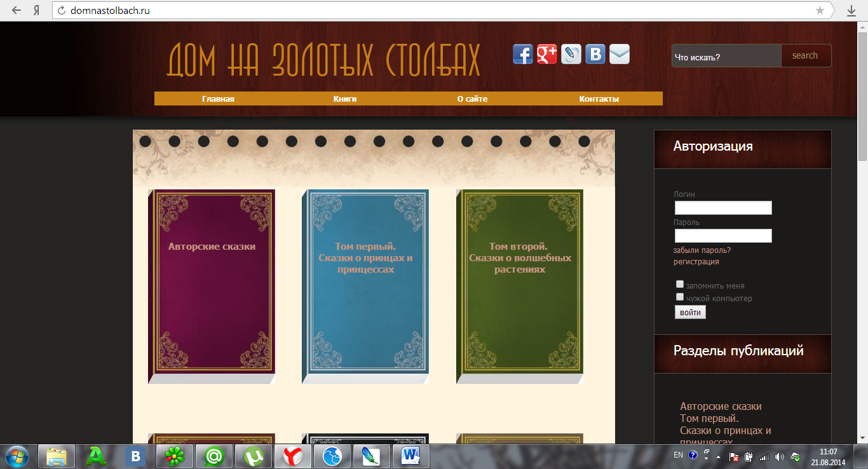
Task: Open the Facebook social link icon
Action: coord(522,55)
